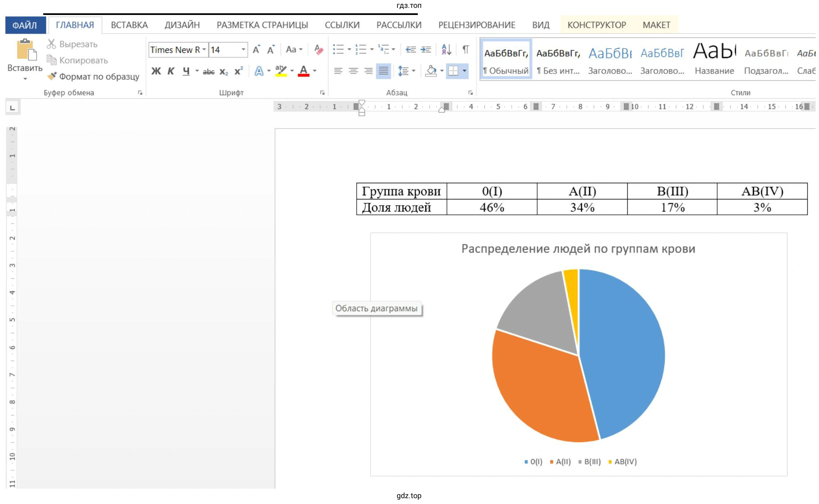Open the font size dropdown arrow
Viewport: 819px width, 504px height.
[243, 49]
